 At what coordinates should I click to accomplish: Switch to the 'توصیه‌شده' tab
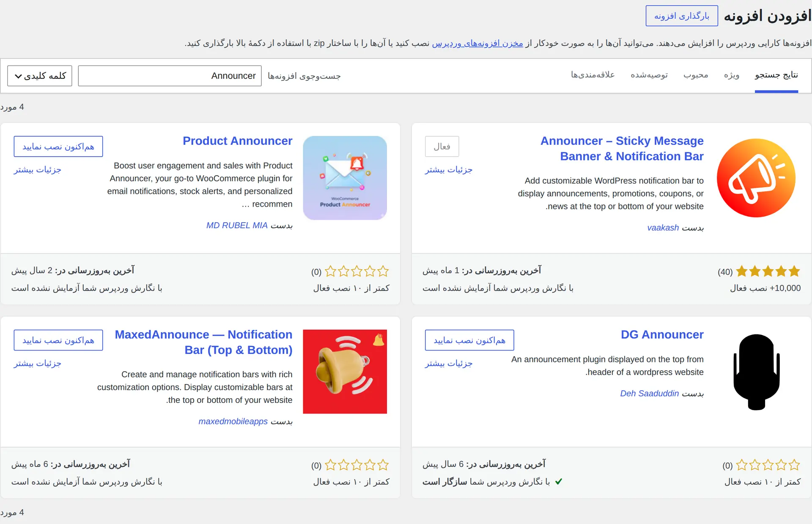tap(649, 75)
